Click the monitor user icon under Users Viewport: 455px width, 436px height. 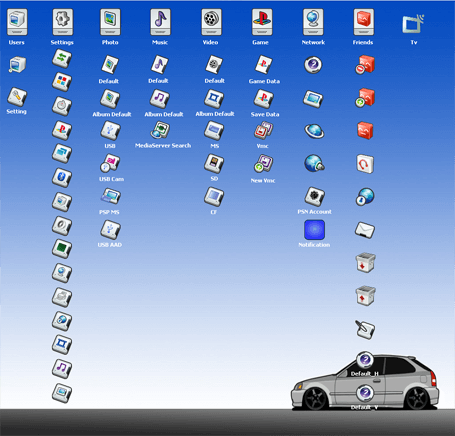17,65
